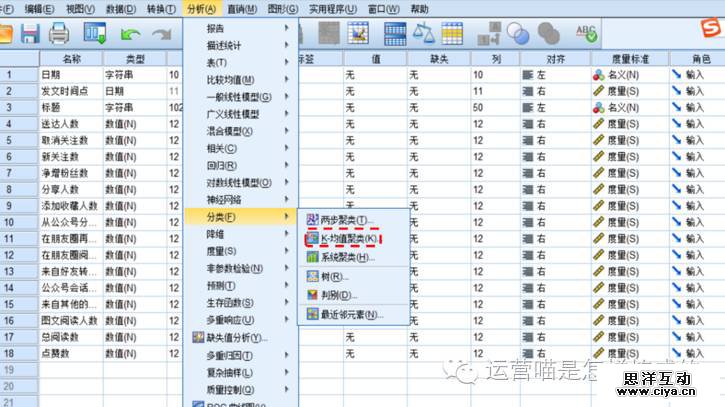Click the Save file toolbar icon
The image size is (725, 407).
tap(30, 34)
